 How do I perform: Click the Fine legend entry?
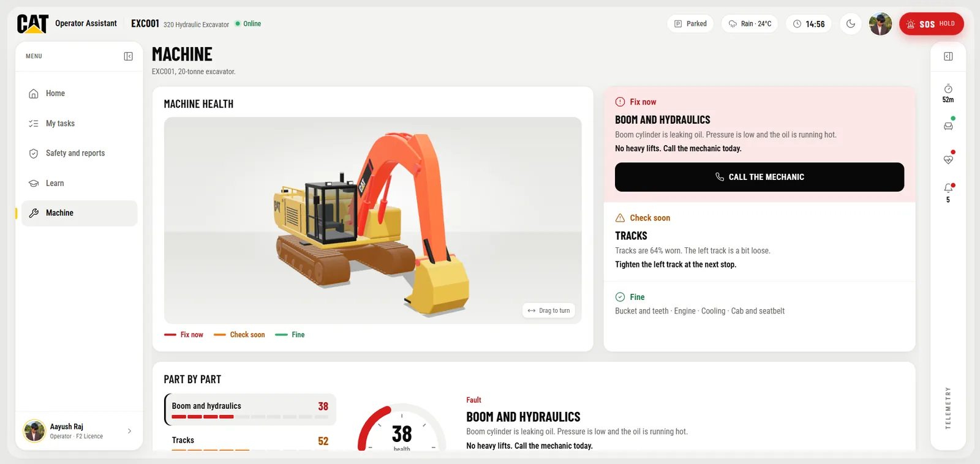coord(290,335)
